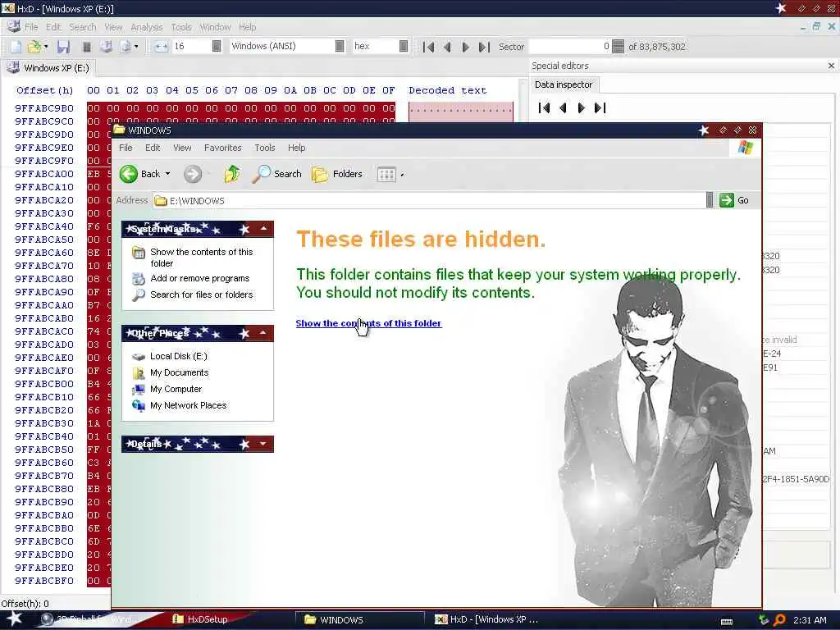Click the Sector field spinner button
Viewport: 840px width, 630px height.
click(618, 47)
